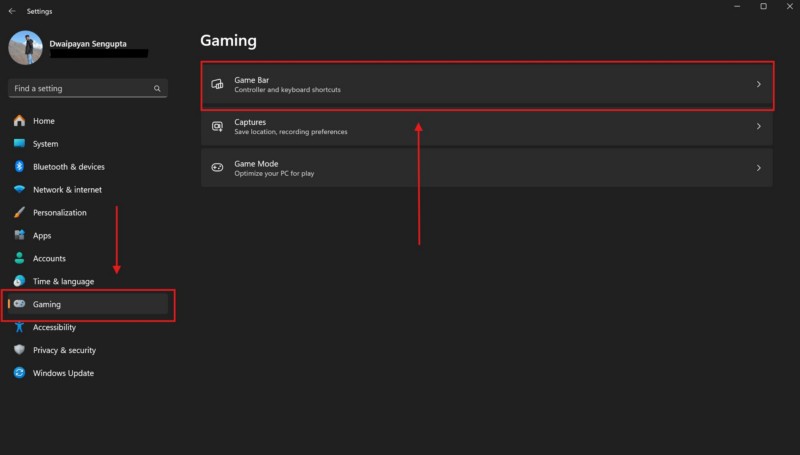Screen dimensions: 800x455
Task: Click the Network & internet wifi icon
Action: (x=19, y=189)
